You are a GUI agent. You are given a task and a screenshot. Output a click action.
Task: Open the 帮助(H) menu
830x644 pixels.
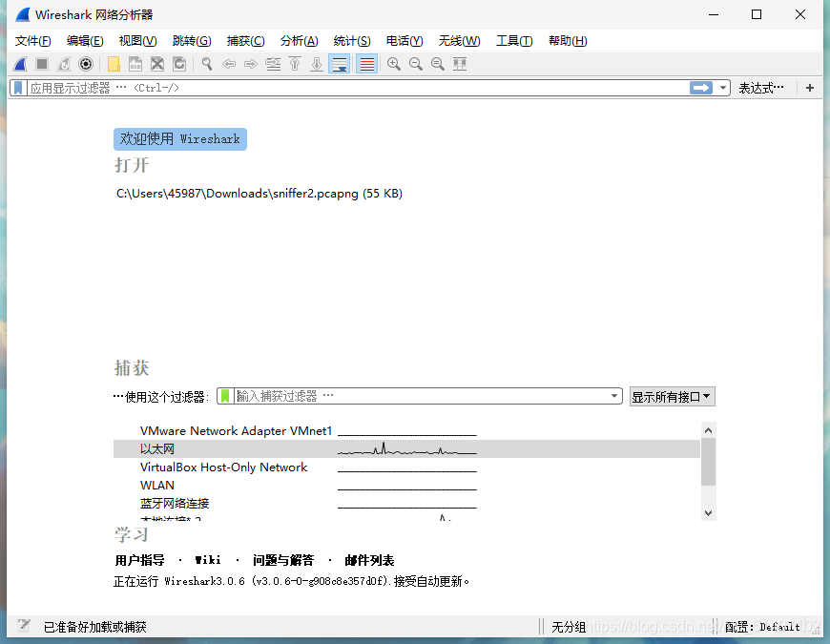tap(568, 41)
